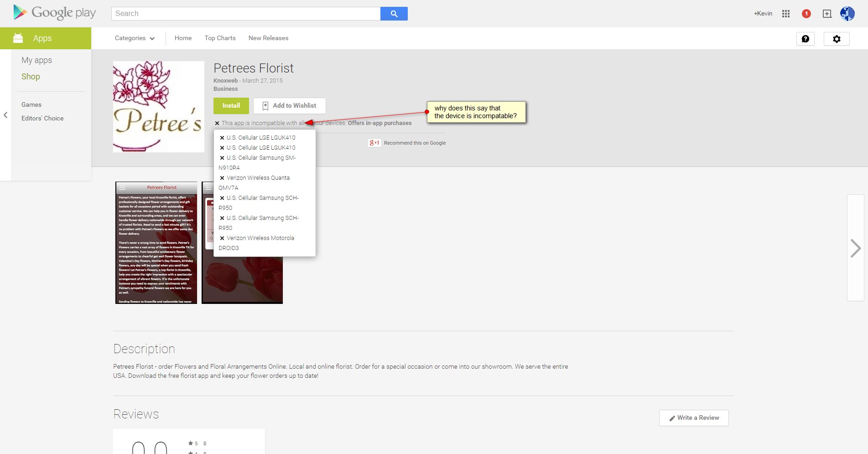Go to the Home tab
This screenshot has width=868, height=454.
click(x=183, y=38)
